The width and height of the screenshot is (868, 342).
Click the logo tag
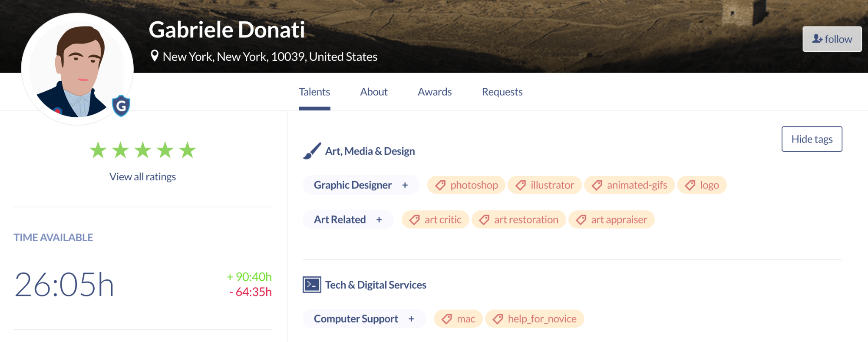[702, 185]
